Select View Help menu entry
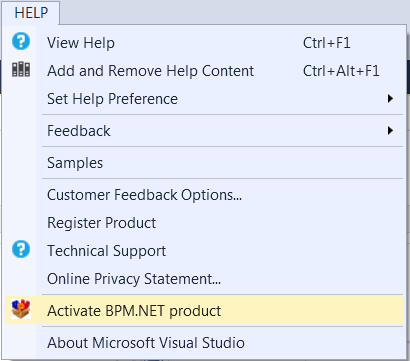This screenshot has width=410, height=361. pos(204,43)
